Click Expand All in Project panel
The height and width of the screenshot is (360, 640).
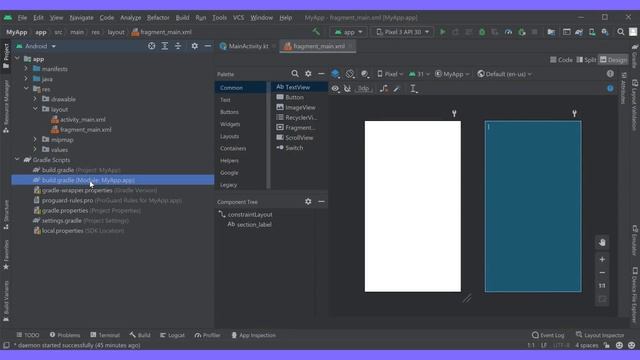165,46
